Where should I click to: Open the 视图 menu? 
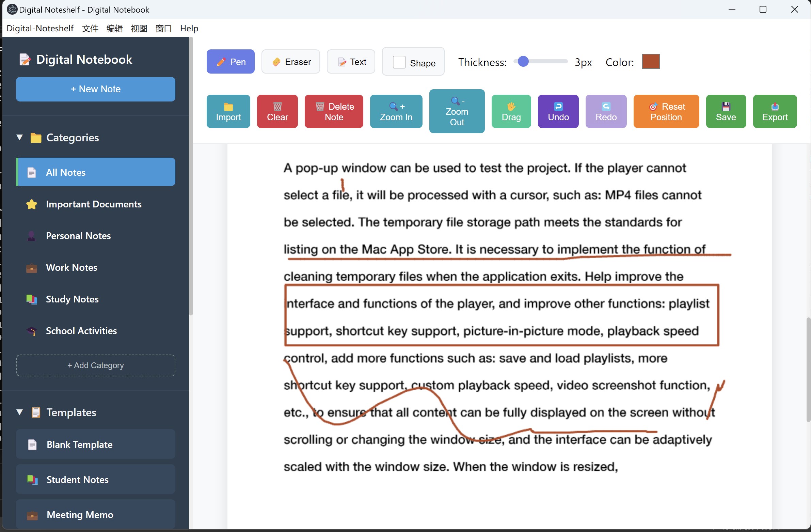click(139, 29)
